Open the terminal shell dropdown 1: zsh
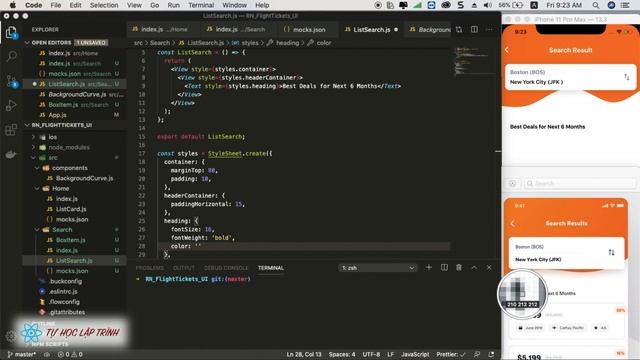This screenshot has width=640, height=360. (378, 268)
